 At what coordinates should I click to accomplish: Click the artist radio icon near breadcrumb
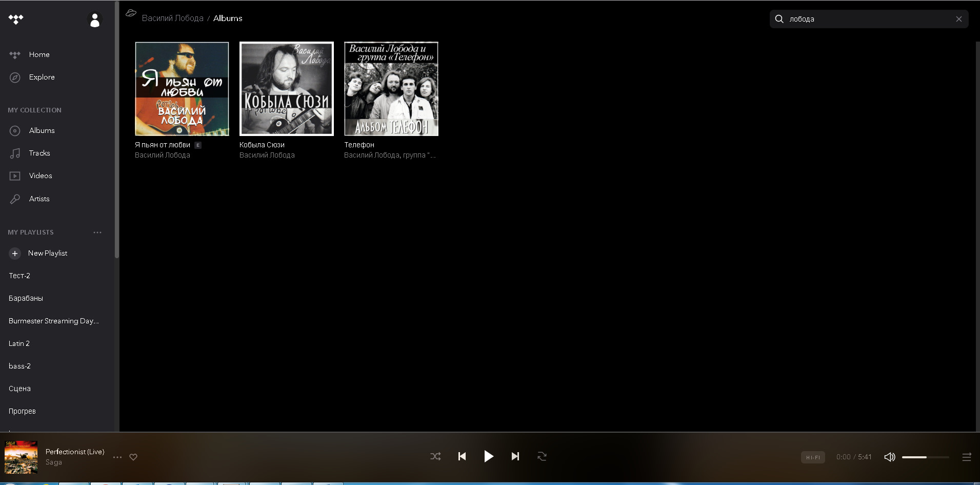131,13
